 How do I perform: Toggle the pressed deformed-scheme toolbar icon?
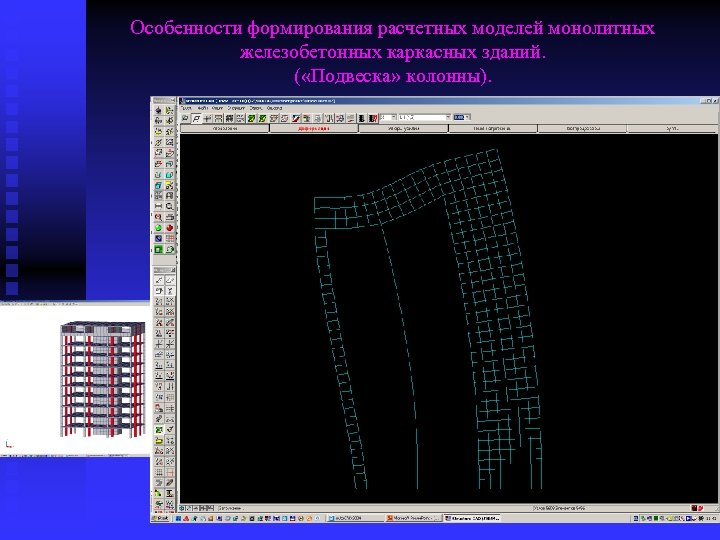197,118
